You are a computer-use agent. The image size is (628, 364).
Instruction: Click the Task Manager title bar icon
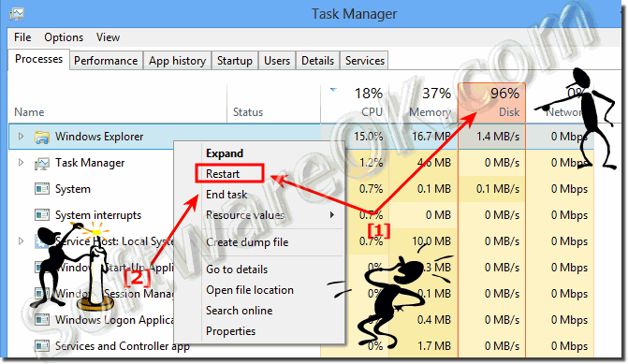click(17, 14)
